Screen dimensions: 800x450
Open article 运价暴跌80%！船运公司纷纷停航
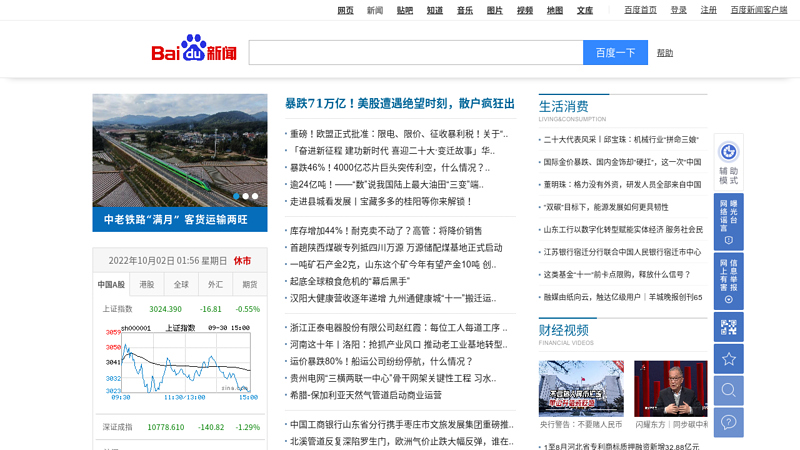pyautogui.click(x=381, y=361)
